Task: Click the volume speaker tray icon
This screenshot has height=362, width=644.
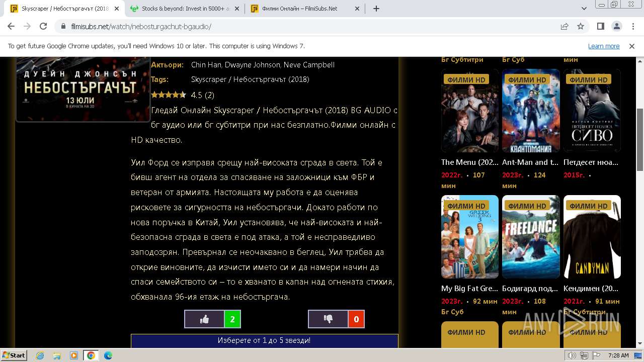Action: [572, 355]
